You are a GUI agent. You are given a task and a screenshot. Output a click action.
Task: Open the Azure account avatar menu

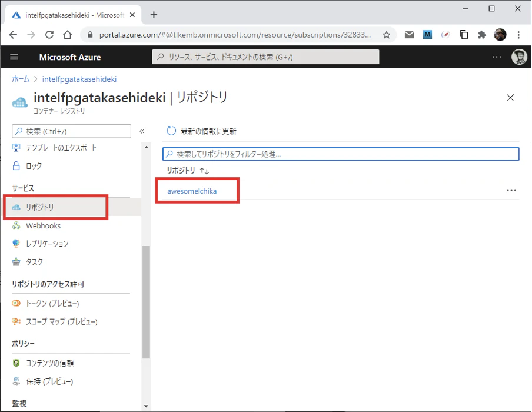[x=519, y=57]
